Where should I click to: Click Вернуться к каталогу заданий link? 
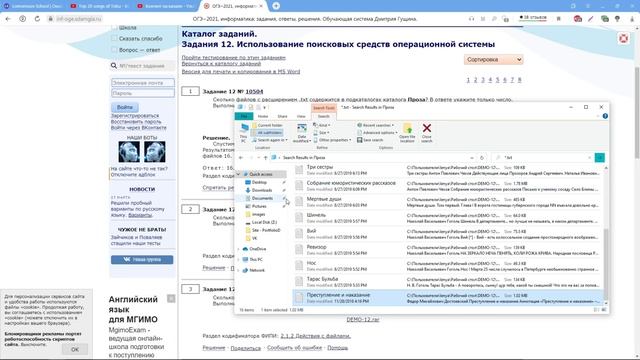point(221,64)
